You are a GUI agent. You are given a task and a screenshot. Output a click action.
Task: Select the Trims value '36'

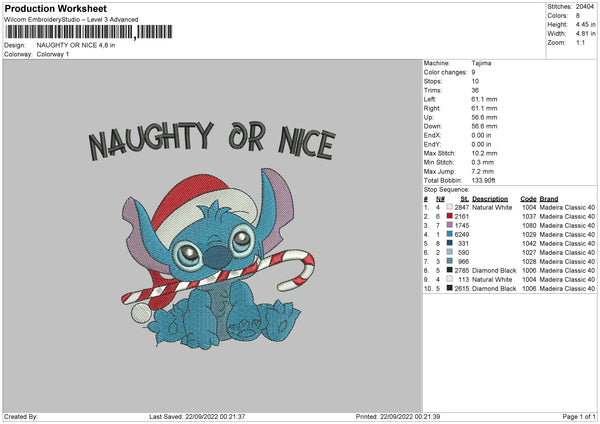pos(475,90)
